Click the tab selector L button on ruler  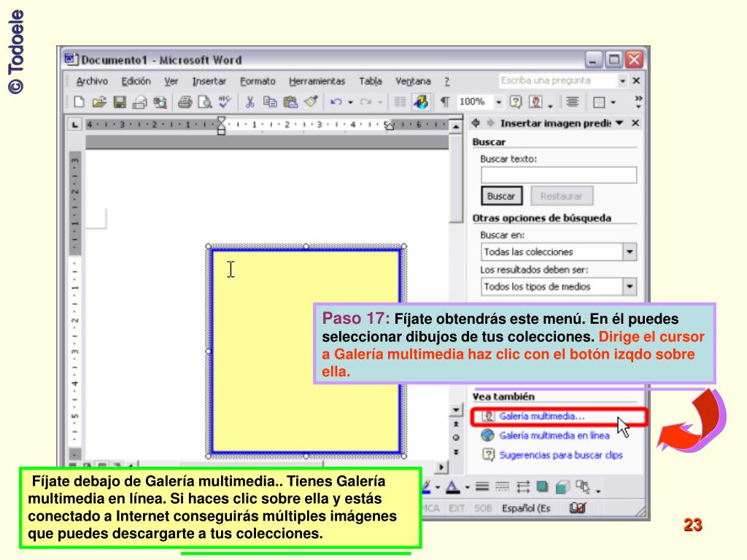coord(74,125)
